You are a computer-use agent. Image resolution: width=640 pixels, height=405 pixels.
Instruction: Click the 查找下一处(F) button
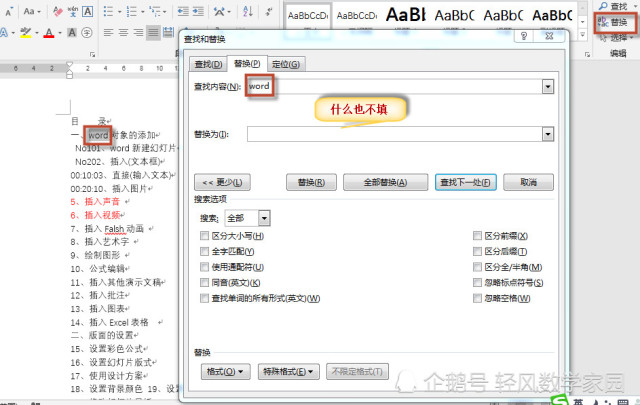[465, 182]
